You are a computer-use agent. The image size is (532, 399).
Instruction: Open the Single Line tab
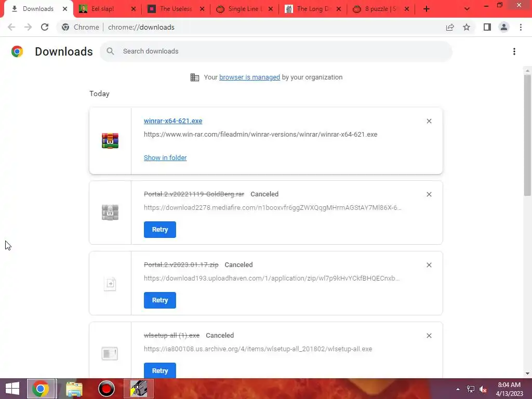point(240,9)
